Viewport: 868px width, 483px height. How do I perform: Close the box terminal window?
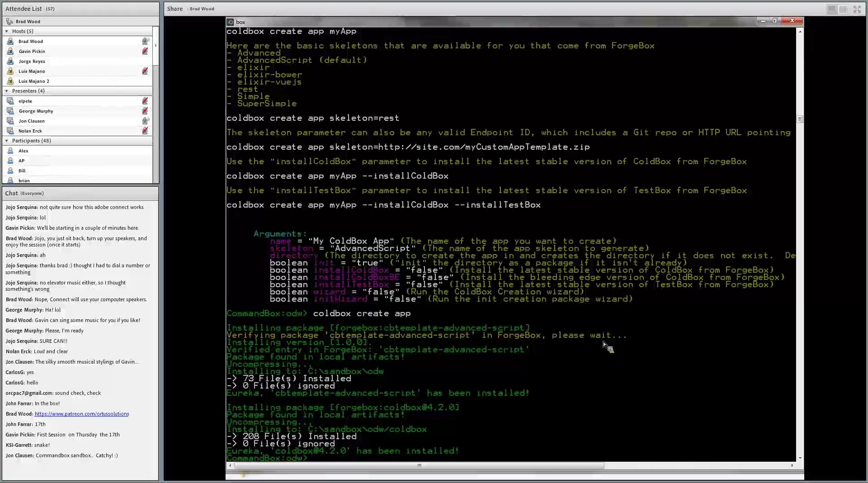click(x=792, y=21)
